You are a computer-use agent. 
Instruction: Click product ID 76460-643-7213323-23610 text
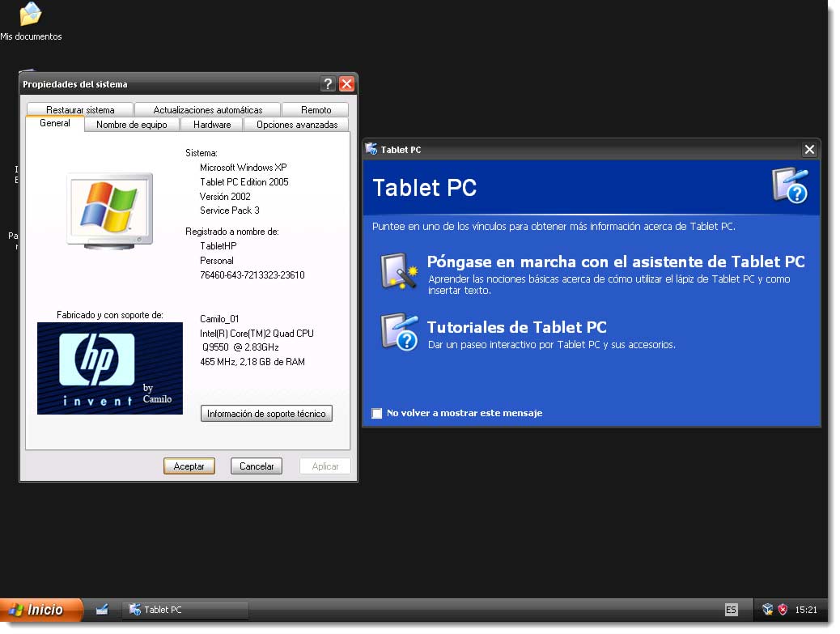click(252, 275)
